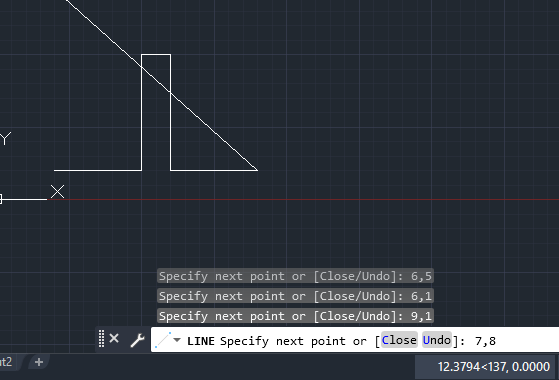
Task: Click the diagonal line's lower right endpoint
Action: point(257,170)
